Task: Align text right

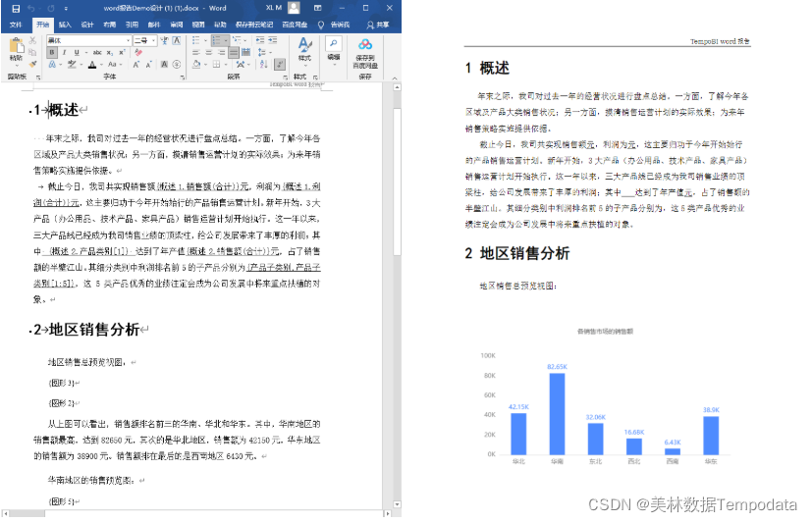Action: 221,52
